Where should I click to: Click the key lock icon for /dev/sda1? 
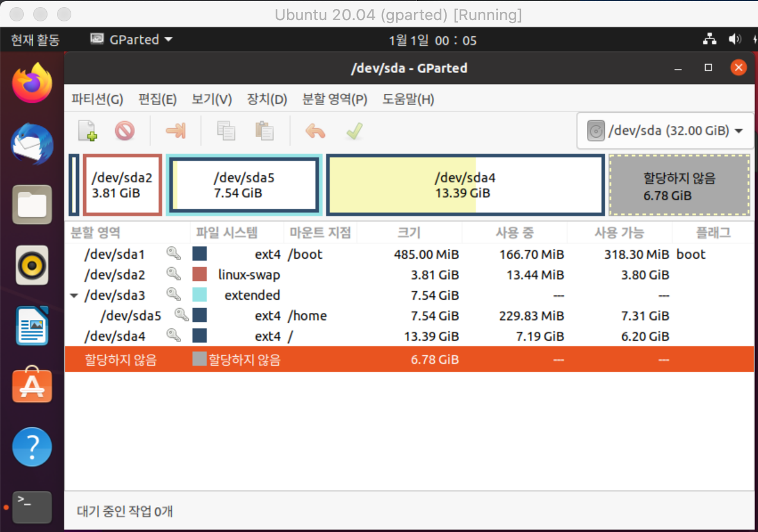point(173,255)
